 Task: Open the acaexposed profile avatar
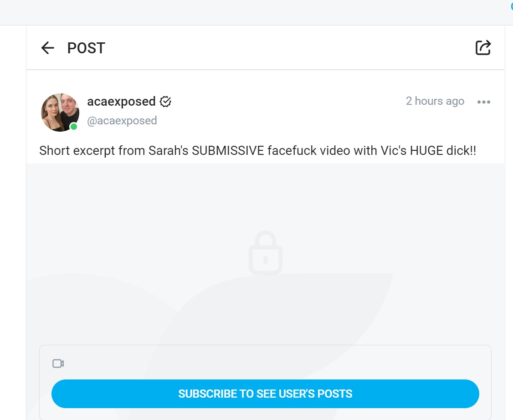[60, 112]
